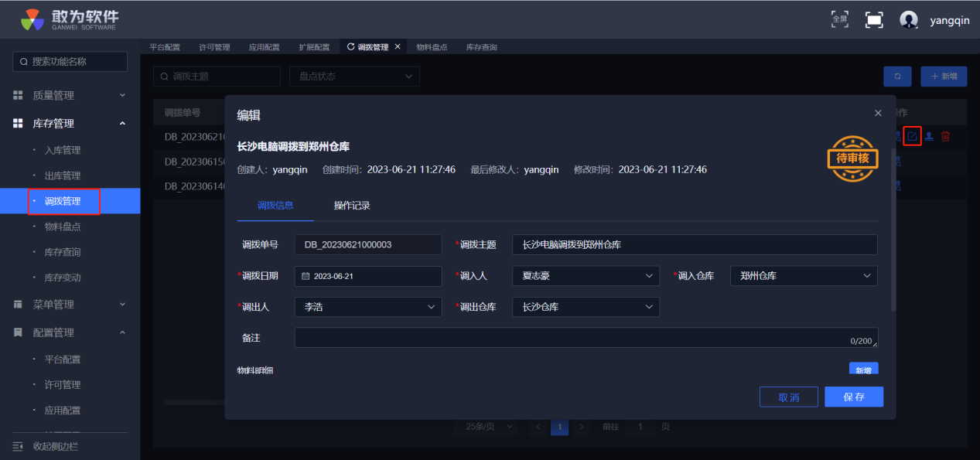Click the 保存 button

click(x=853, y=397)
